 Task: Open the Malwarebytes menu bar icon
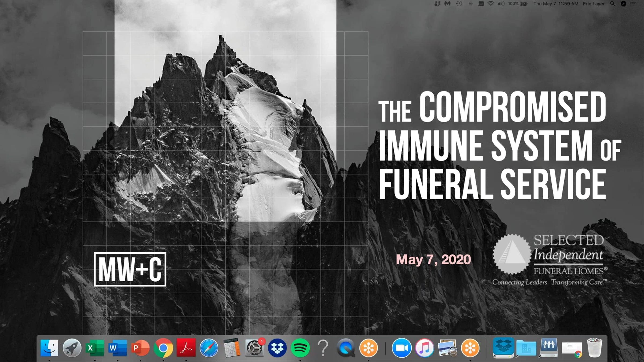(447, 4)
